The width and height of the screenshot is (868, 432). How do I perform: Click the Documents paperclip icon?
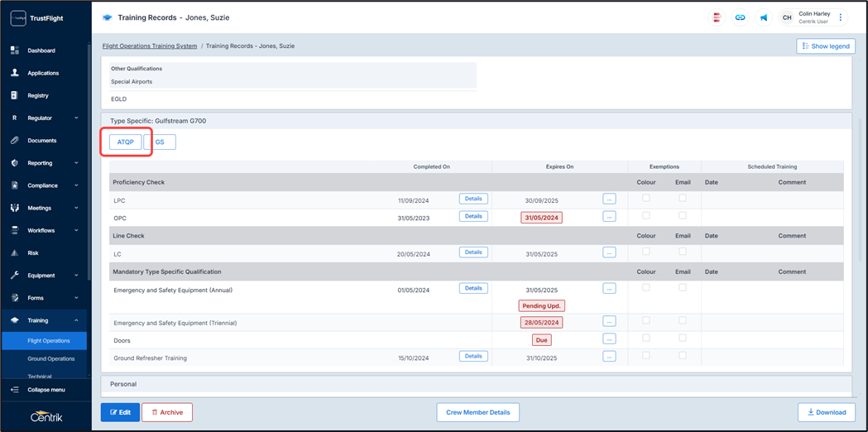[15, 141]
